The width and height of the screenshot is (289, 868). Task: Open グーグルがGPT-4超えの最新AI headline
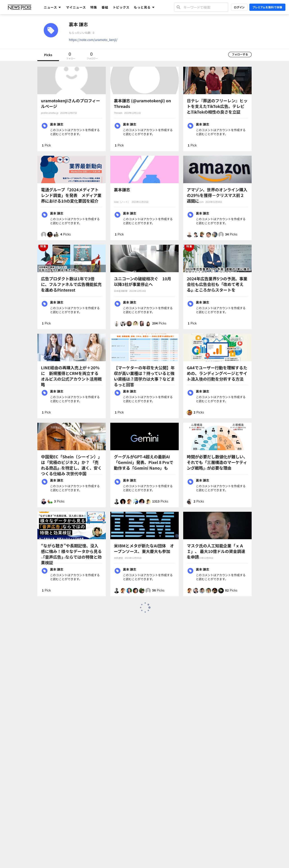(144, 462)
